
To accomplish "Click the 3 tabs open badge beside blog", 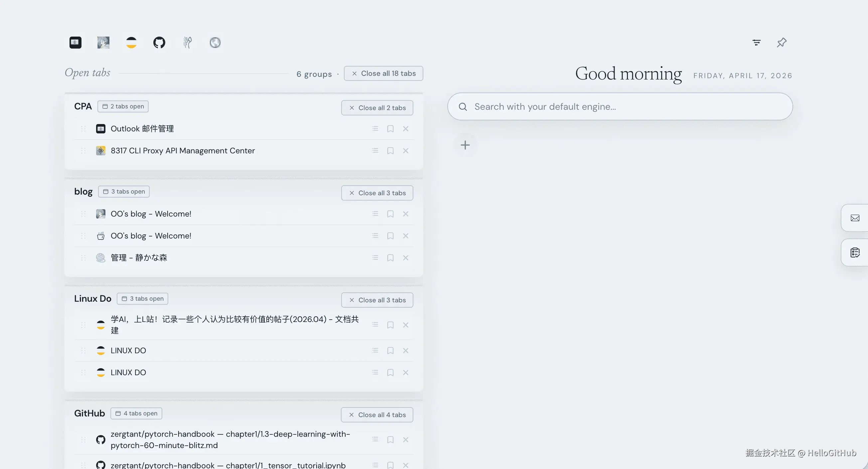I will pyautogui.click(x=124, y=192).
